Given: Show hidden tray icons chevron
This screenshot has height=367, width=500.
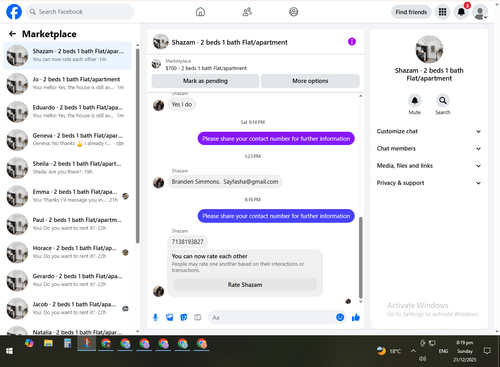Looking at the screenshot, I should pyautogui.click(x=413, y=351).
